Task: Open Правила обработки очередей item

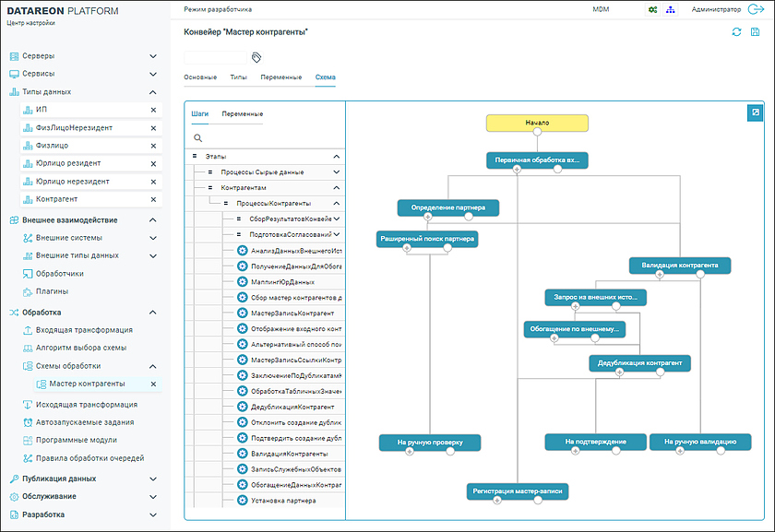Action: pos(96,457)
